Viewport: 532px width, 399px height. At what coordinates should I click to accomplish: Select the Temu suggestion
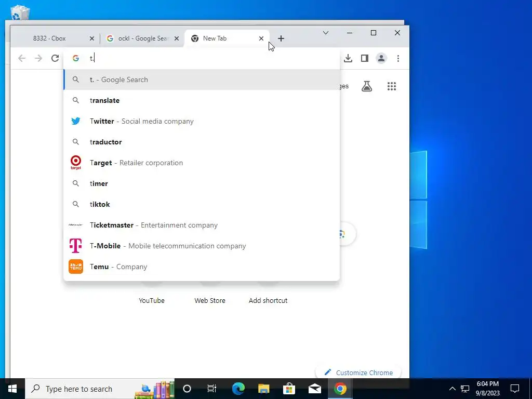pos(202,267)
